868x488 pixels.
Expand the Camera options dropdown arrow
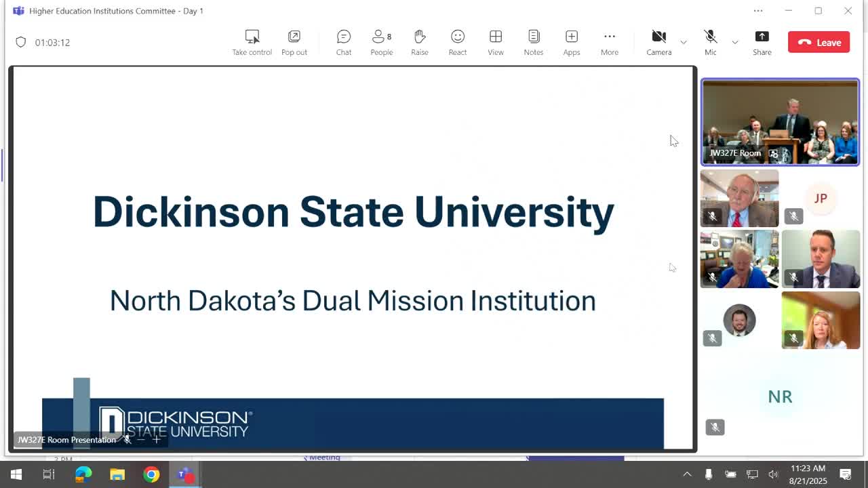coord(684,42)
